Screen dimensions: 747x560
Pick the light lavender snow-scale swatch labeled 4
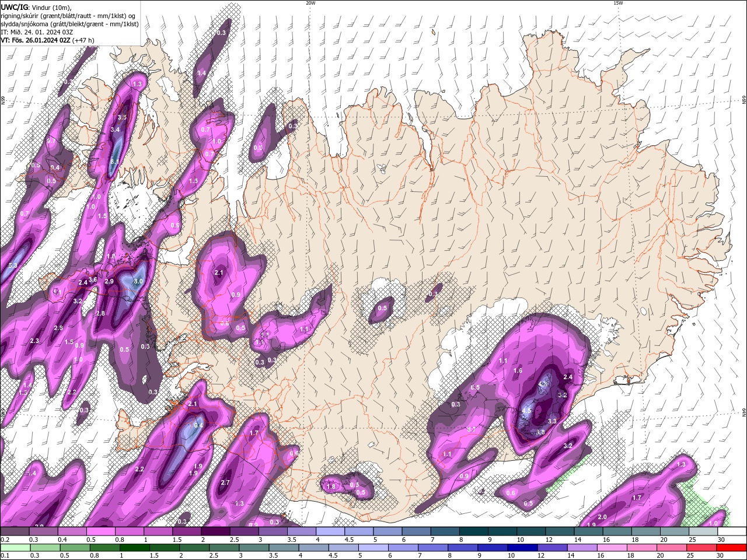330,531
